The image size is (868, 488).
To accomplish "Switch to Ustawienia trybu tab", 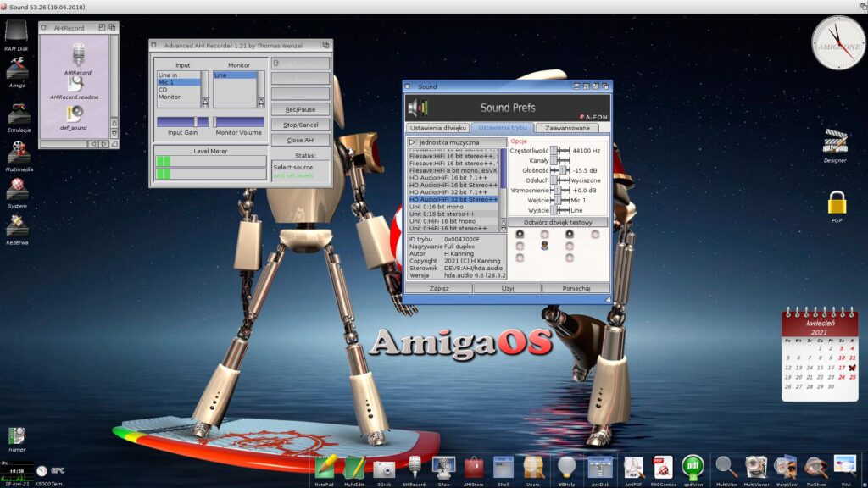I will [x=503, y=128].
